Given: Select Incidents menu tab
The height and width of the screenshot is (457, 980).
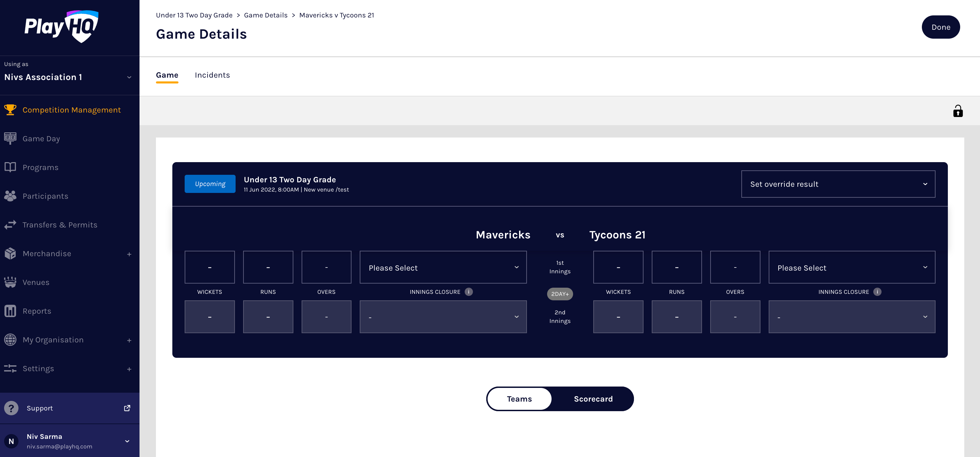Looking at the screenshot, I should [212, 75].
